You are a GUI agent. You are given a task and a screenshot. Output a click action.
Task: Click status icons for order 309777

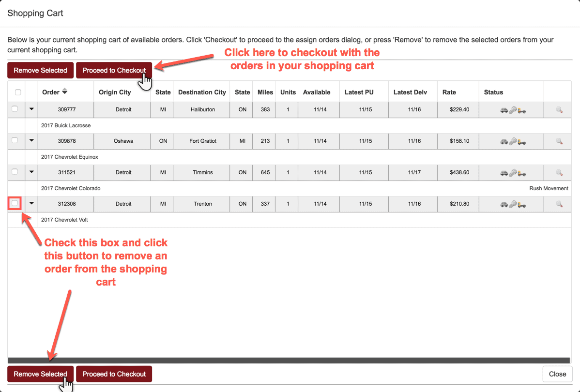(513, 110)
